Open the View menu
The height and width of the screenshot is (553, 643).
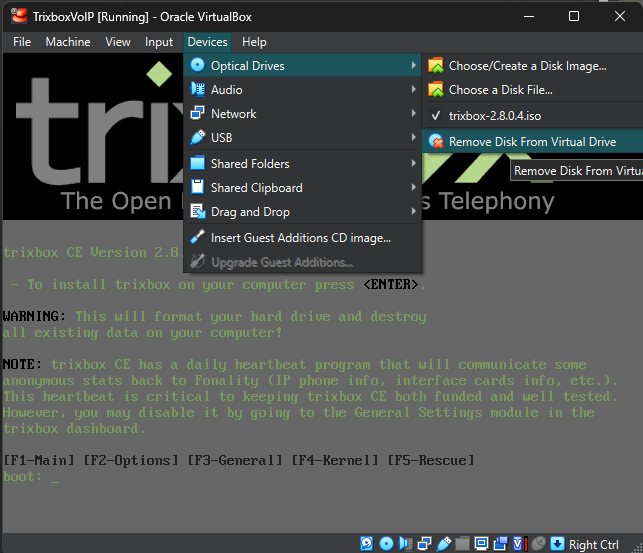pyautogui.click(x=118, y=42)
